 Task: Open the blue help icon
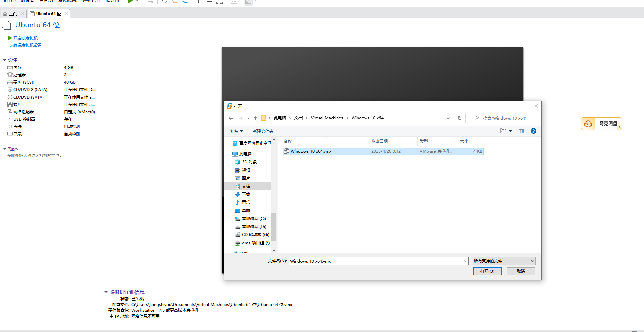pos(534,131)
